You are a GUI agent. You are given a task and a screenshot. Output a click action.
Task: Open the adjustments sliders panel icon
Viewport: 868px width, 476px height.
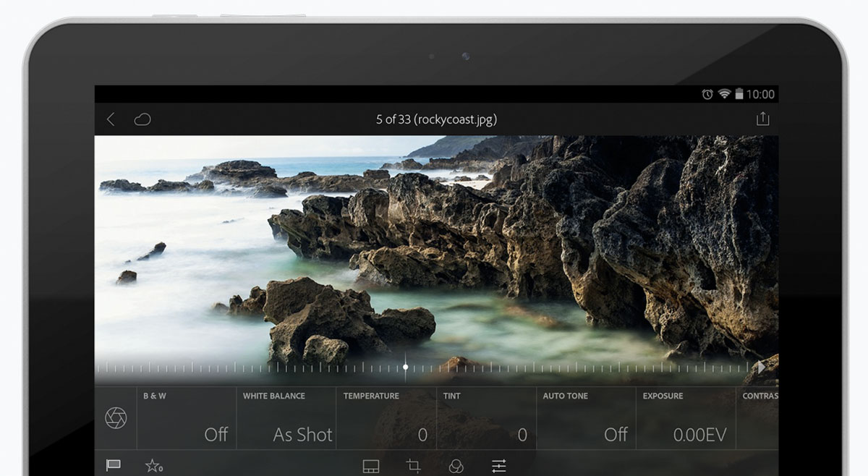(498, 466)
